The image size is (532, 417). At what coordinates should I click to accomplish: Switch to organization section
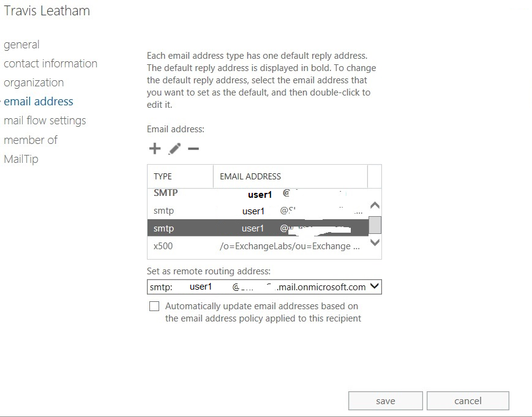coord(34,83)
